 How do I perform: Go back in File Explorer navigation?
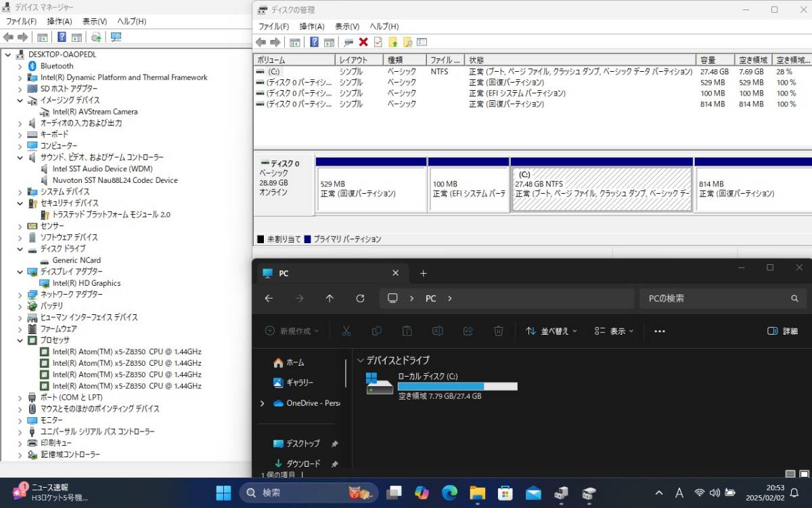pos(269,298)
